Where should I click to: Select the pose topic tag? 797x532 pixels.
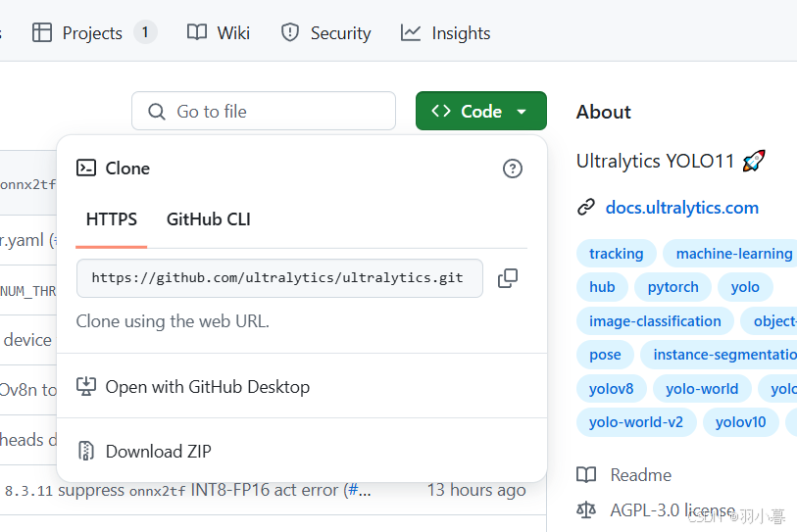pos(605,355)
